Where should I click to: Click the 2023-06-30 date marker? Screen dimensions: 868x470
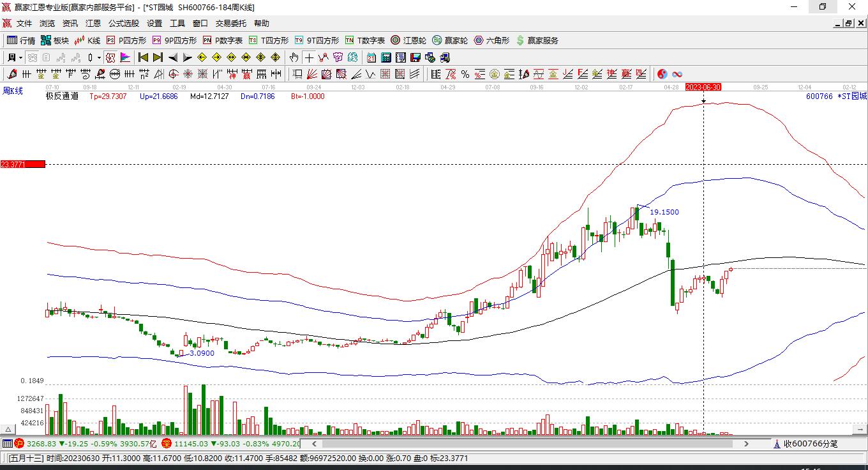(703, 87)
